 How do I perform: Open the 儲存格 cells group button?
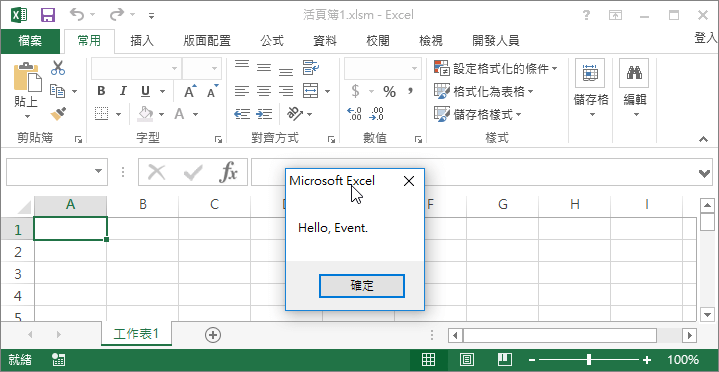(591, 89)
